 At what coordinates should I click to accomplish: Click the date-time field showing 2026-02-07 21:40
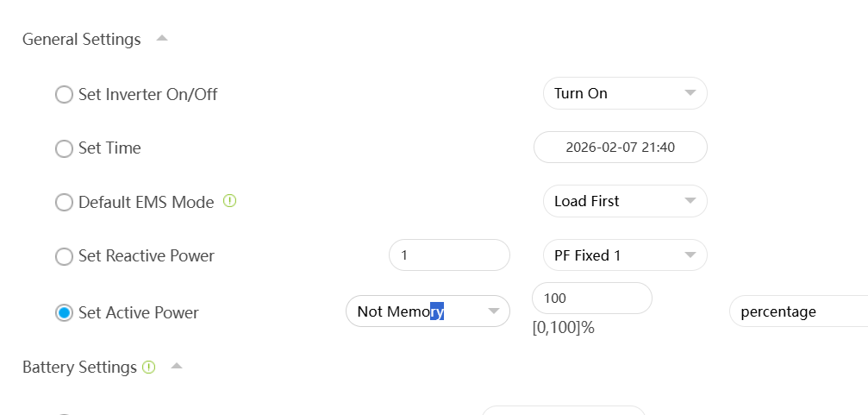pyautogui.click(x=620, y=148)
